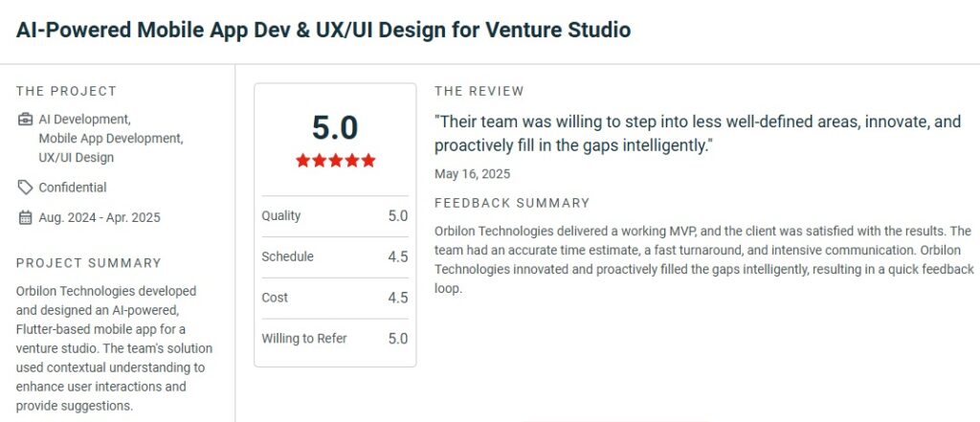The image size is (980, 422).
Task: Click the review quote text
Action: point(697,134)
